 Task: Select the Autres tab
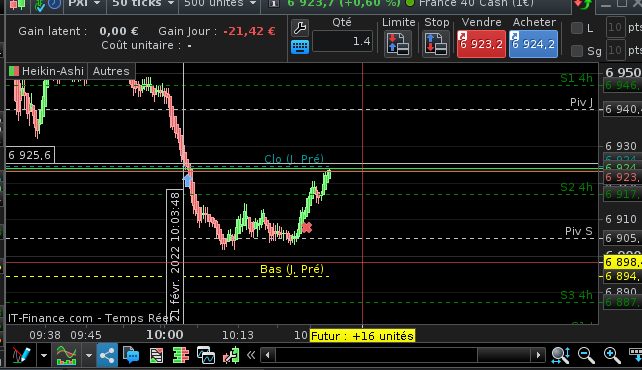click(x=111, y=71)
